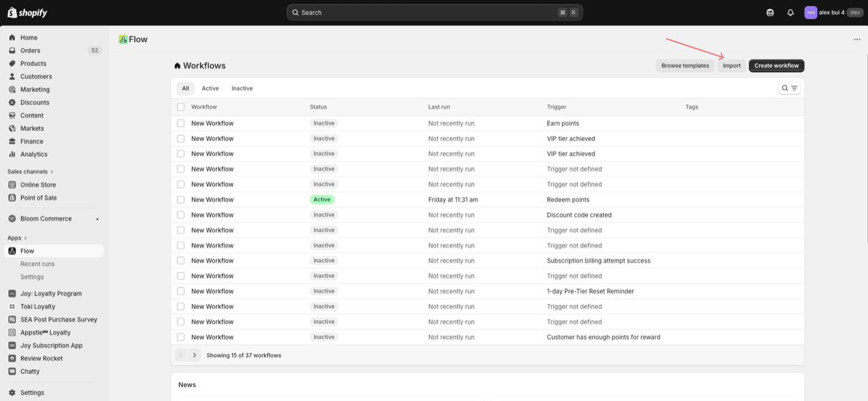Open alex bui 4 account avatar
Image resolution: width=868 pixels, height=401 pixels.
coord(810,12)
